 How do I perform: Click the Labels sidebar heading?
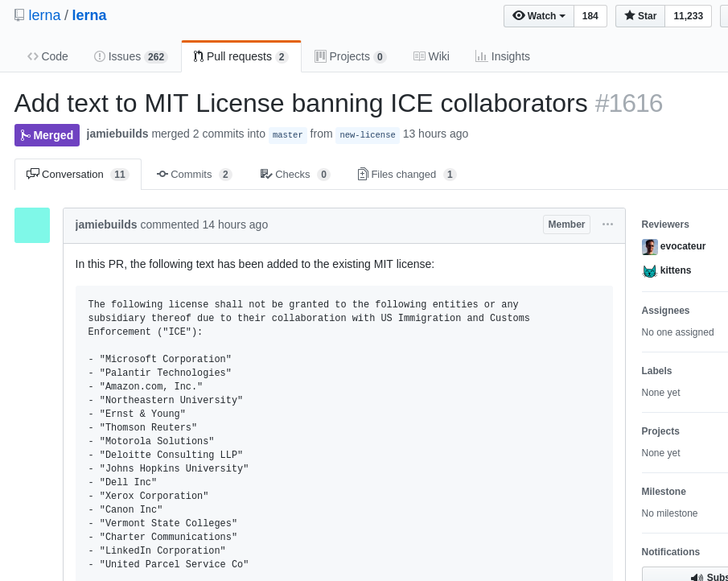(656, 371)
